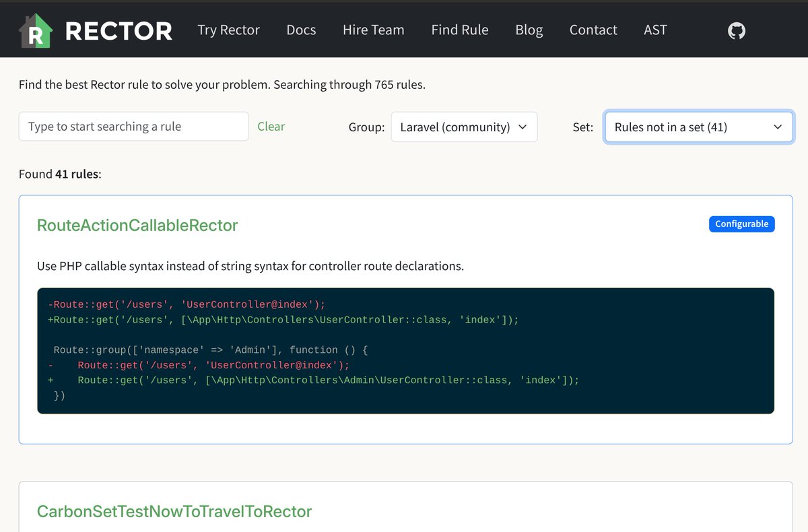The image size is (808, 532).
Task: Open the Blog navigation link
Action: 529,30
